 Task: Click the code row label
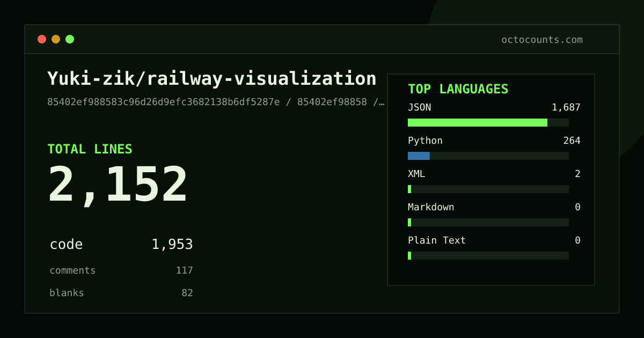[x=66, y=245]
